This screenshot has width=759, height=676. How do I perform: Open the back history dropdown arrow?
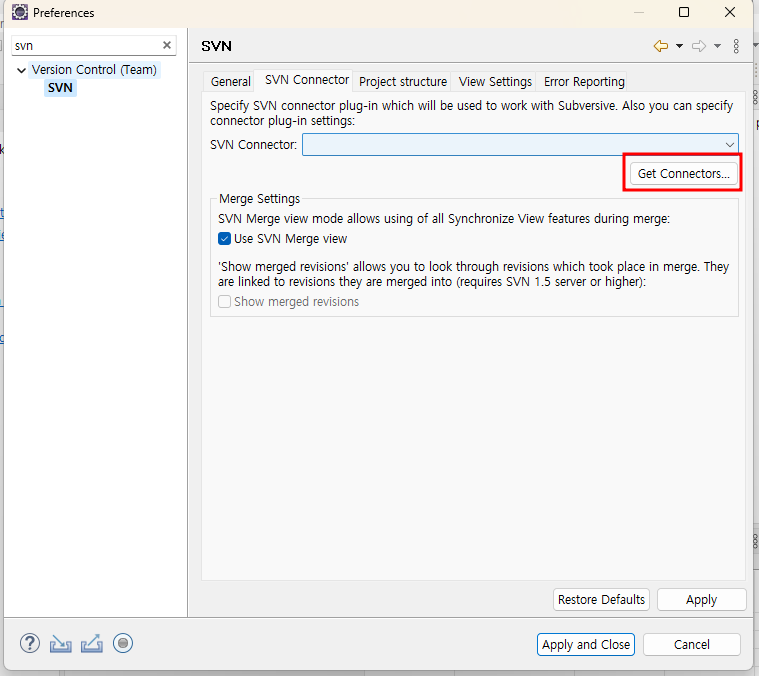click(679, 46)
